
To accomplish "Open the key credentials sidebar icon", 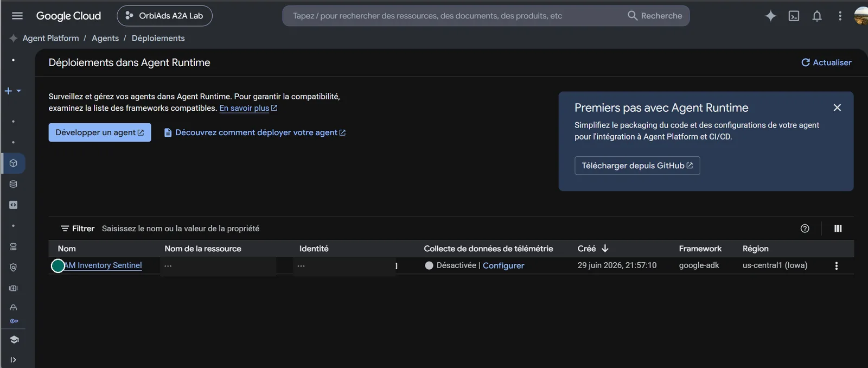I will [14, 321].
